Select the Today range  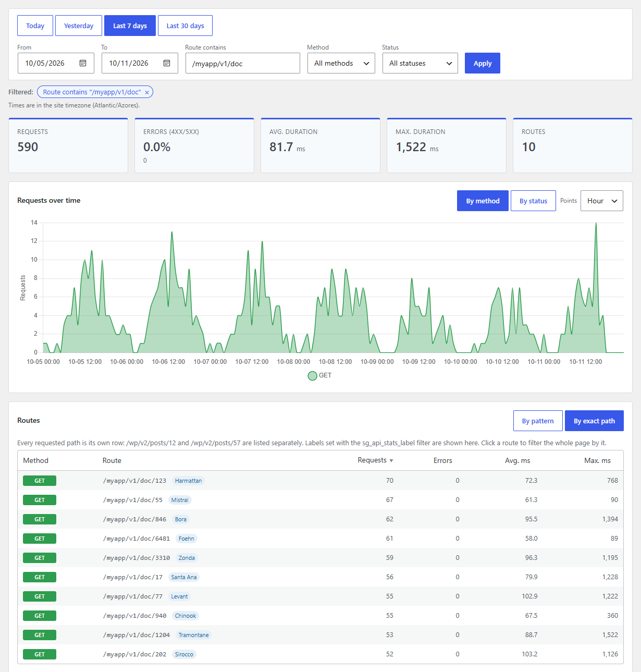tap(35, 26)
